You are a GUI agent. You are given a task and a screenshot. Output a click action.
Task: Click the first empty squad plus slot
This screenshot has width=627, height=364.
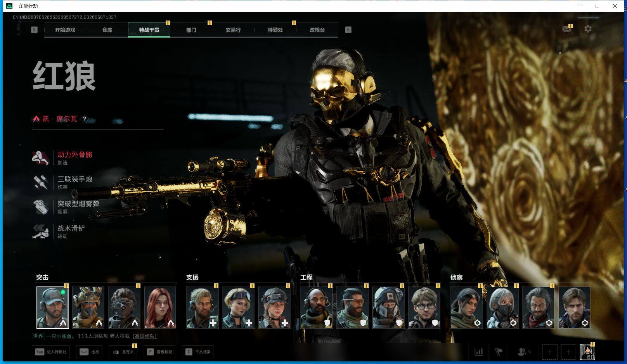[x=550, y=352]
